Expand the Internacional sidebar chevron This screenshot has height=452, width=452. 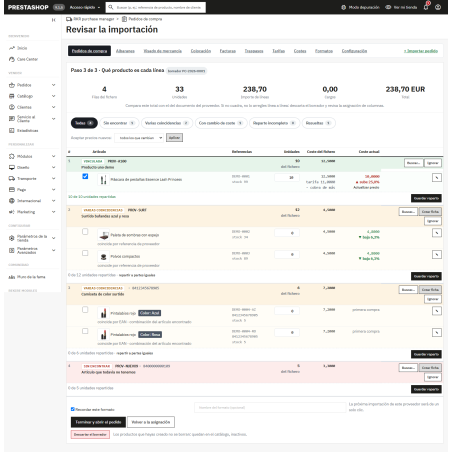pos(54,201)
